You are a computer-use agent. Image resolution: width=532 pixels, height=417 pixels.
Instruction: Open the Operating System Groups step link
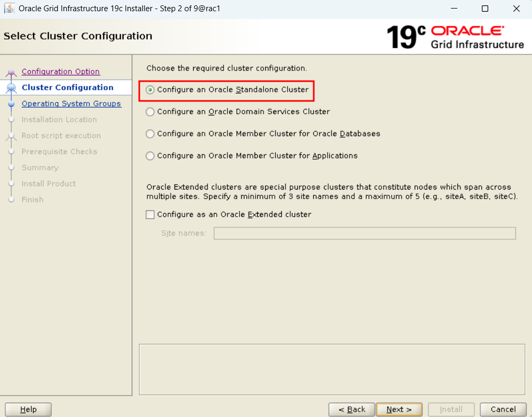tap(72, 104)
